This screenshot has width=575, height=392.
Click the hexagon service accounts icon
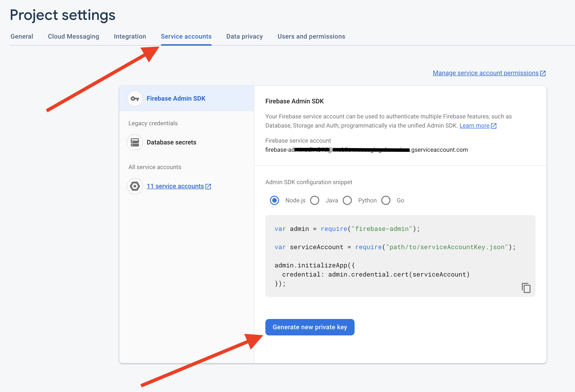coord(135,186)
